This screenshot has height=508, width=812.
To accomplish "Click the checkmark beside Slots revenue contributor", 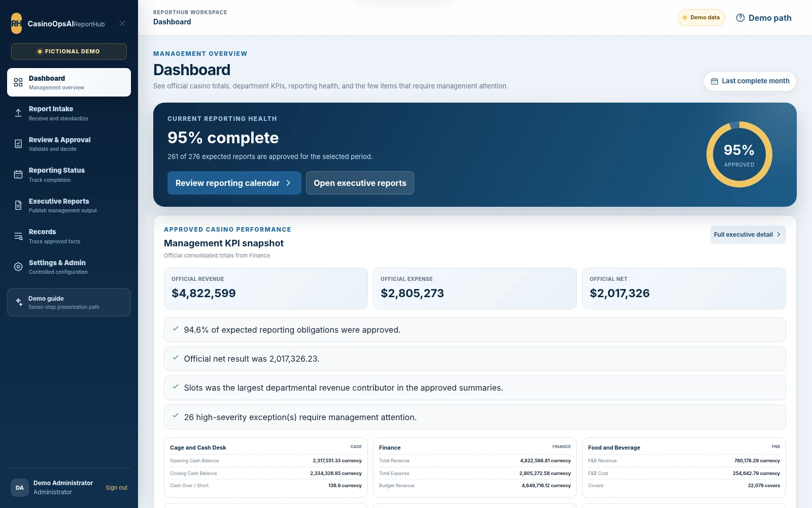I will click(x=176, y=387).
